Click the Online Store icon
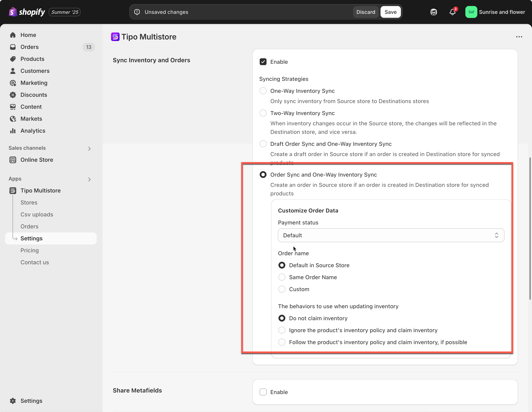This screenshot has height=412, width=532. 13,160
